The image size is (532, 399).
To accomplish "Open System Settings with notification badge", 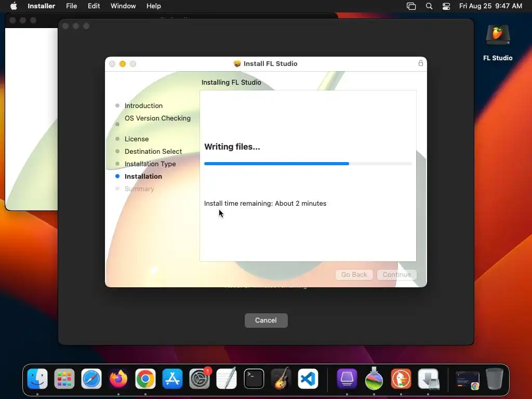I will click(x=199, y=379).
